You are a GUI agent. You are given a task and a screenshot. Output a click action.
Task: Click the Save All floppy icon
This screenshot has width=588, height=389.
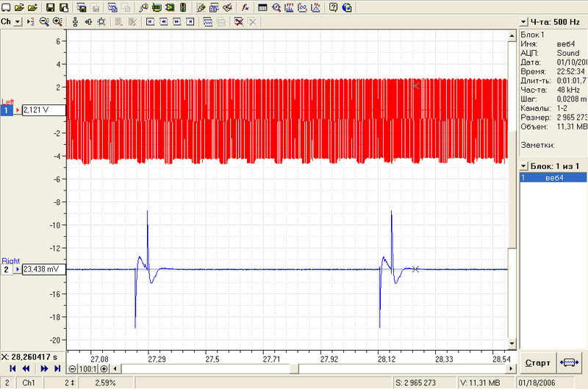[x=64, y=7]
